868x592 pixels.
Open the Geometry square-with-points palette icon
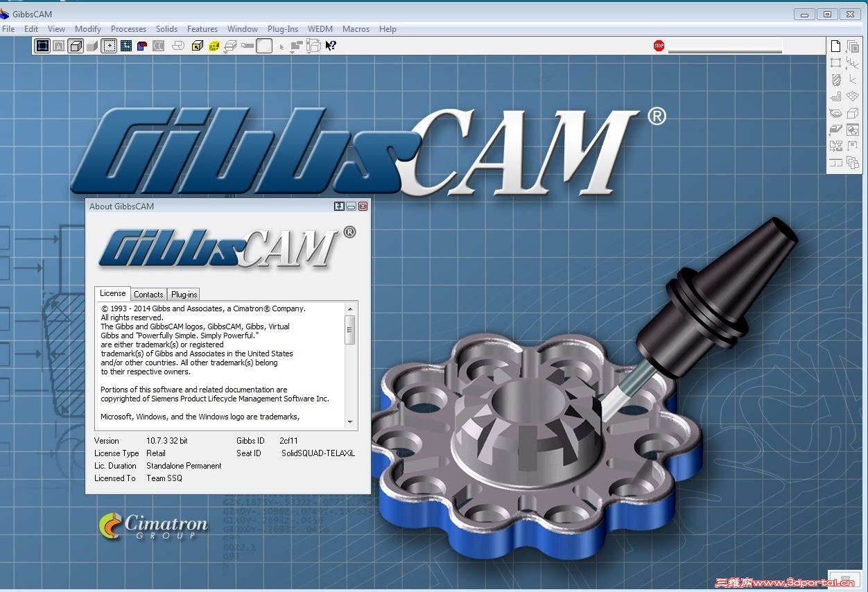coord(835,62)
